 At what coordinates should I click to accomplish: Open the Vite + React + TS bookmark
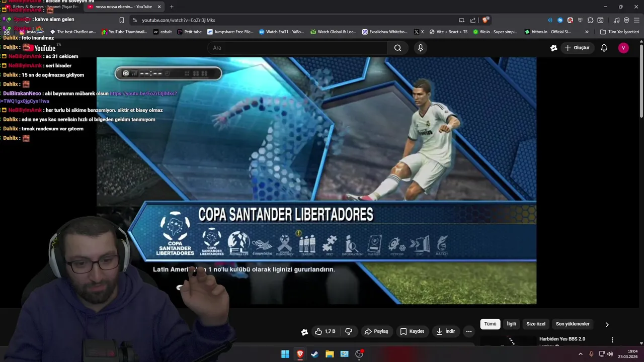(x=448, y=32)
